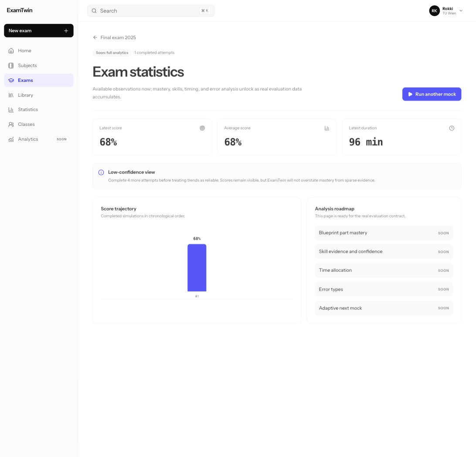Click the Low-confidence view heading

(x=132, y=172)
